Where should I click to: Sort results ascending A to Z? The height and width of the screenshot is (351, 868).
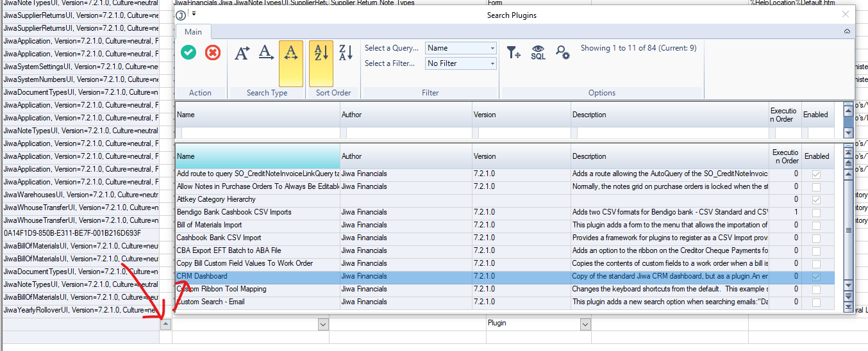point(321,53)
